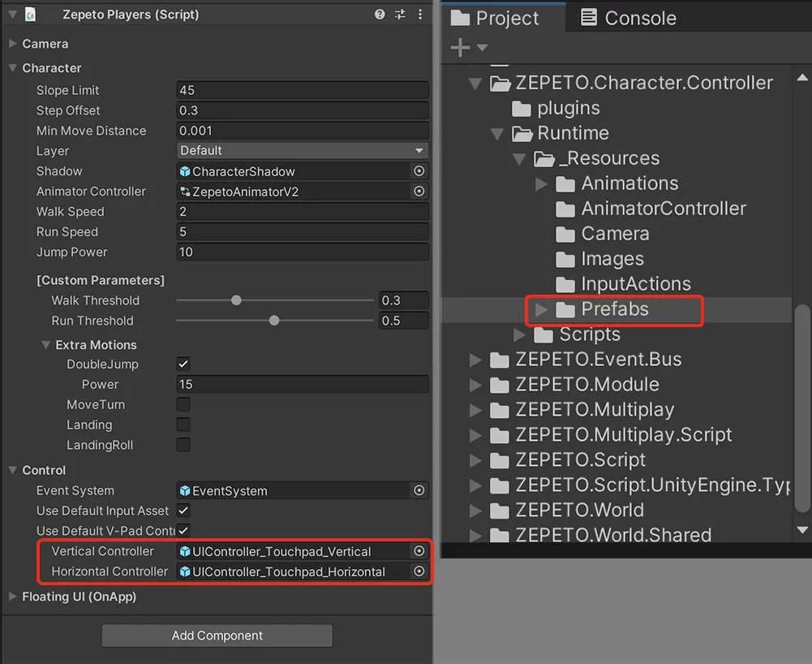Adjust the Walk Threshold slider handle
The image size is (812, 664).
click(236, 300)
